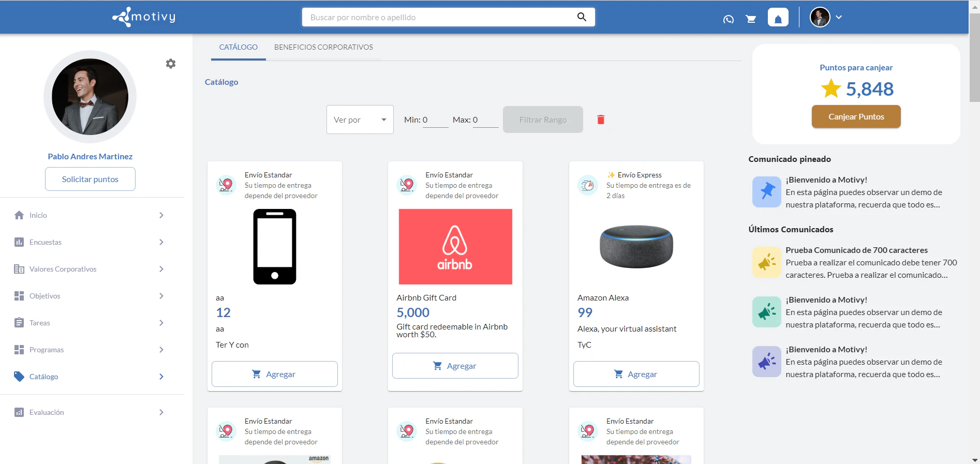Click the Airbnb 5,000 price
The image size is (980, 464).
coord(413,312)
